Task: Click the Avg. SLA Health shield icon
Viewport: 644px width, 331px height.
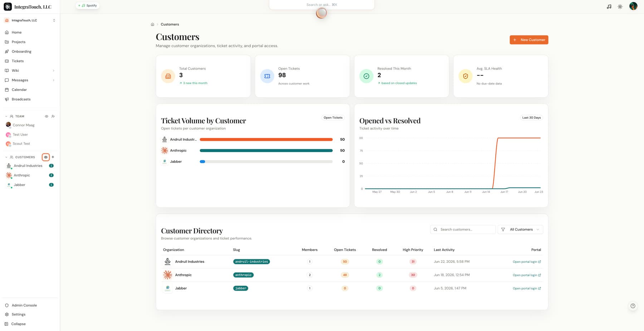Action: coord(465,76)
